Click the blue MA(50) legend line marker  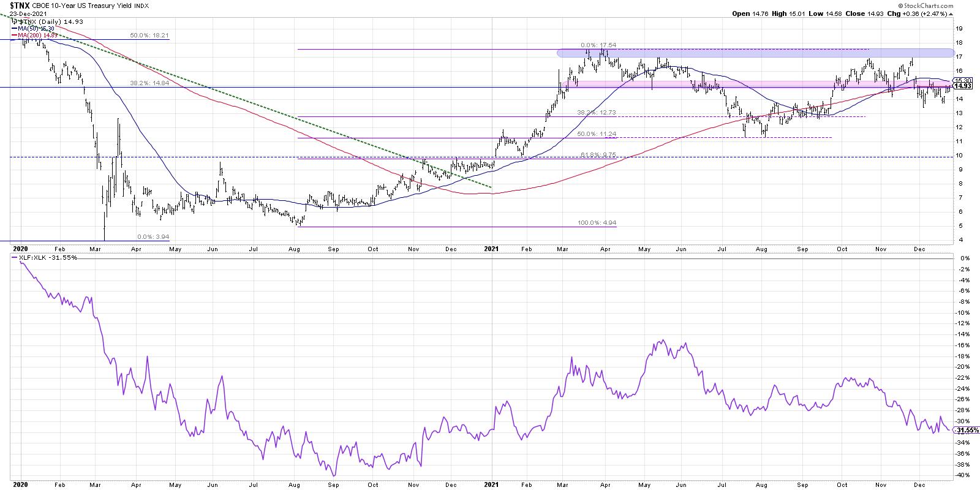(15, 28)
